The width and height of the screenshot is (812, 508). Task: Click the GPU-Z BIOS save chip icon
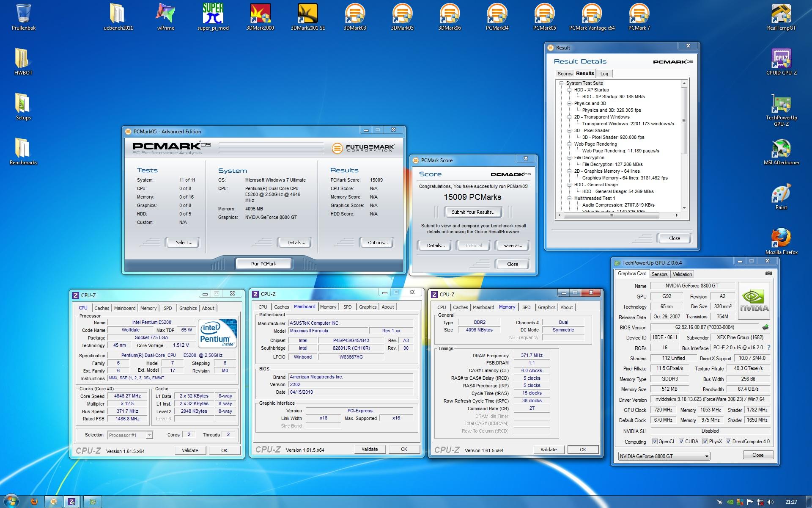pyautogui.click(x=765, y=327)
